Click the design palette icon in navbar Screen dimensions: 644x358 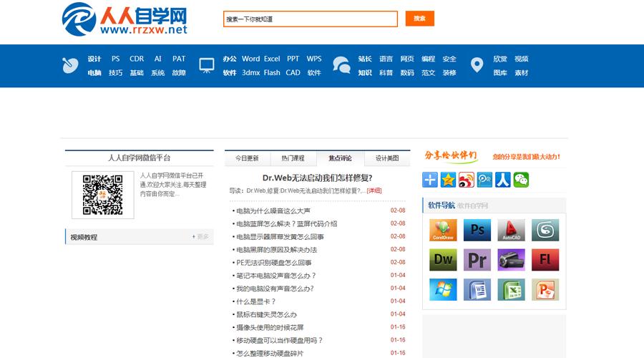(x=70, y=65)
